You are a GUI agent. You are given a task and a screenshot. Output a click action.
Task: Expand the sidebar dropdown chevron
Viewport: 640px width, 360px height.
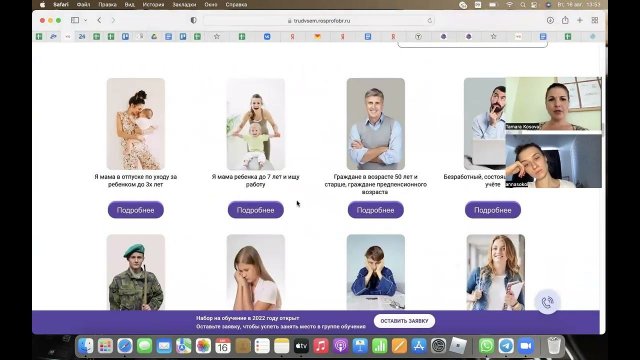[85, 20]
